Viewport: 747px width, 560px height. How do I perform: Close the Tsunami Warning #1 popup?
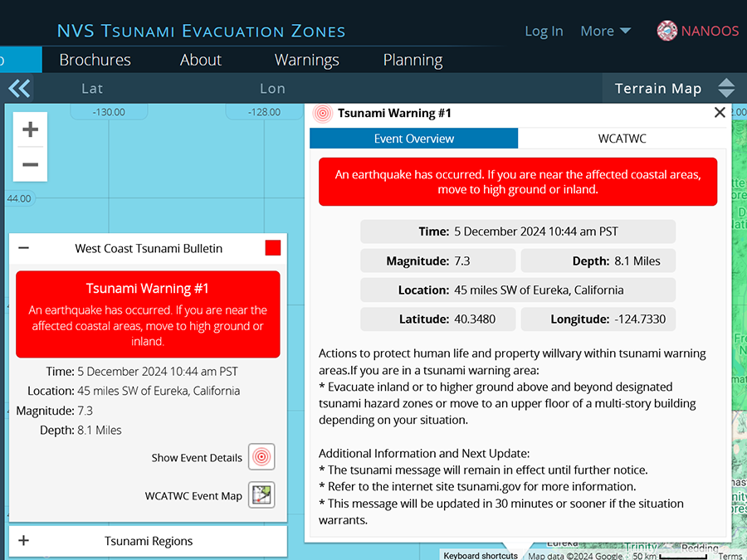point(720,113)
